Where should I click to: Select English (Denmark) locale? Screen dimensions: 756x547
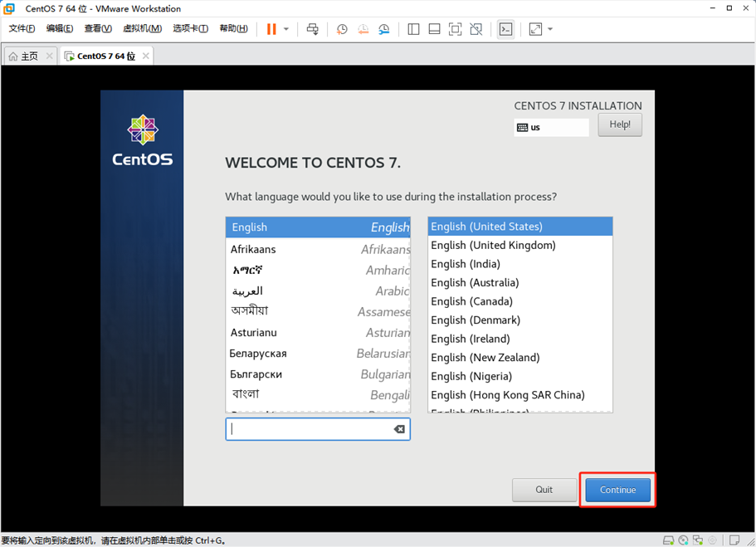(520, 320)
